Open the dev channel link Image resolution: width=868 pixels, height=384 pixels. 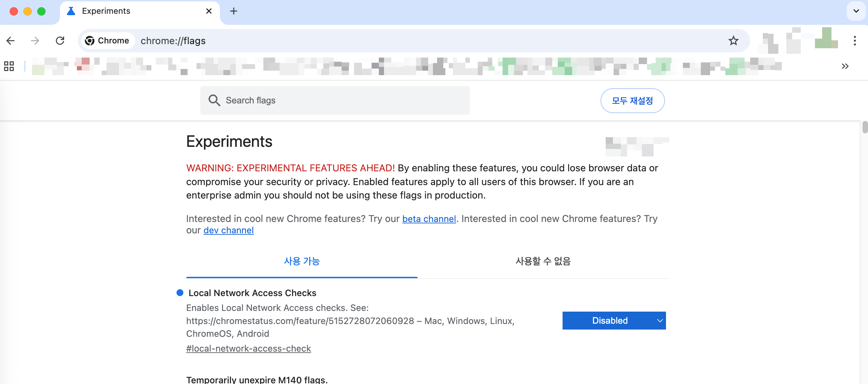[x=228, y=230]
